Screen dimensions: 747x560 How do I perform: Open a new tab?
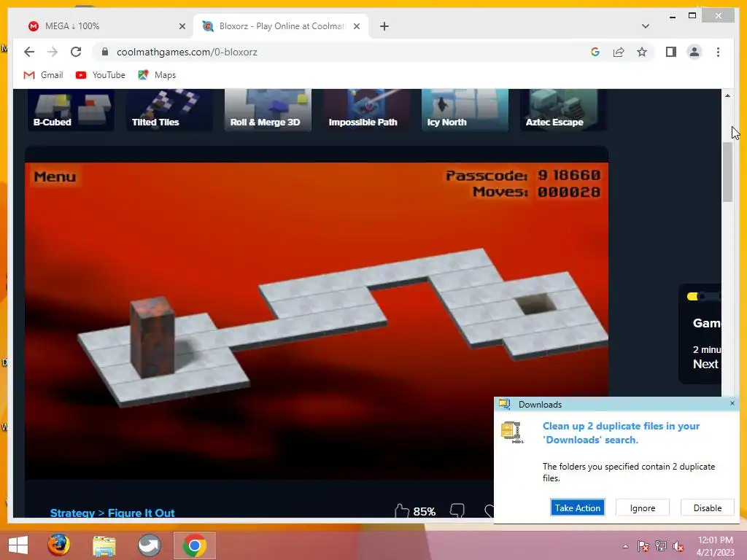[x=384, y=26]
